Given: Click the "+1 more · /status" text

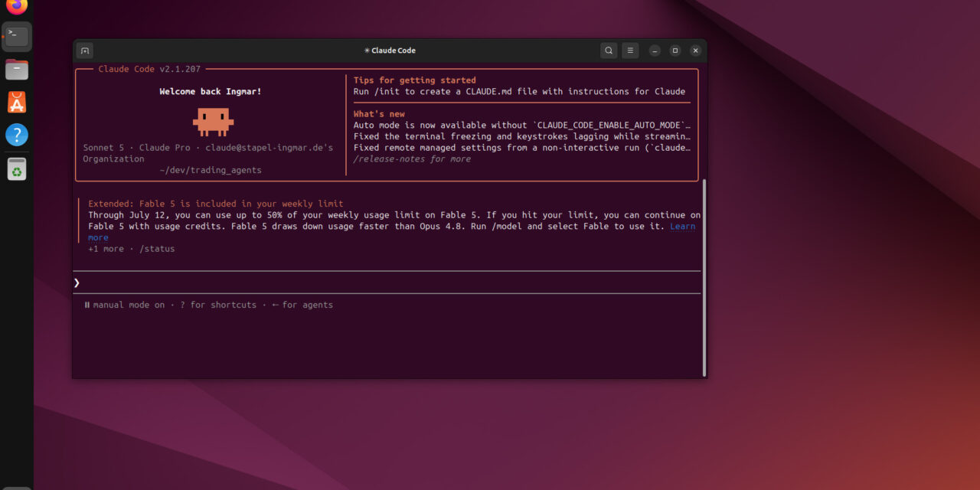Looking at the screenshot, I should click(131, 249).
